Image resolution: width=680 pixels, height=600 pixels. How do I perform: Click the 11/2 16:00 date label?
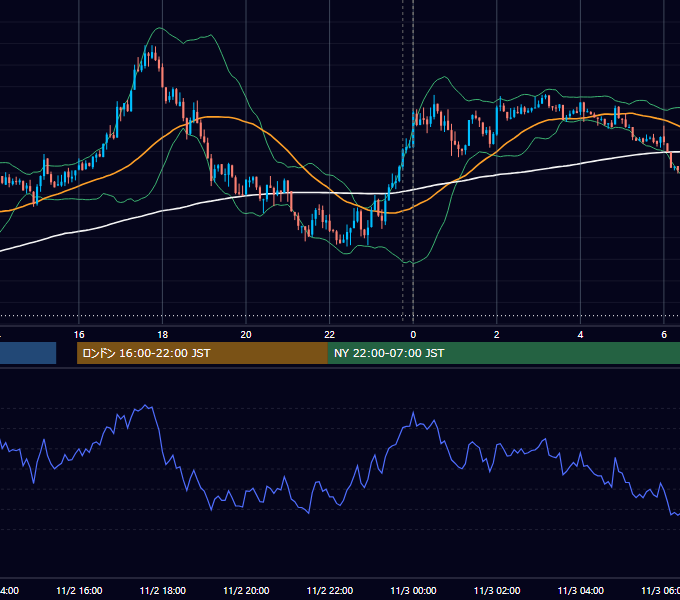[x=79, y=590]
